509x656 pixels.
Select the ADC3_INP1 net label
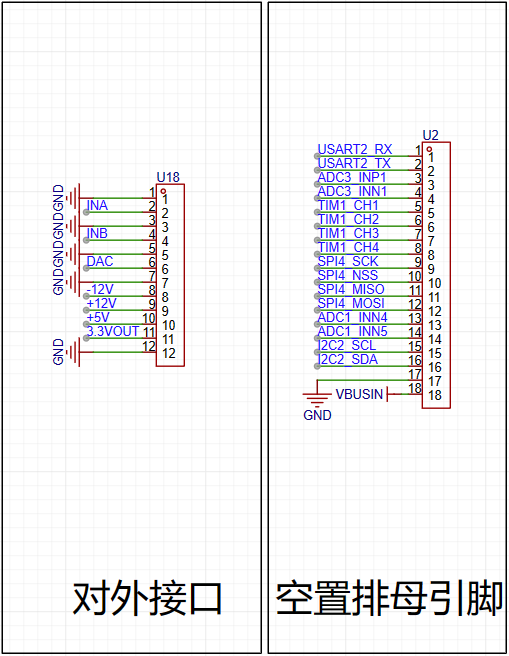pyautogui.click(x=351, y=177)
